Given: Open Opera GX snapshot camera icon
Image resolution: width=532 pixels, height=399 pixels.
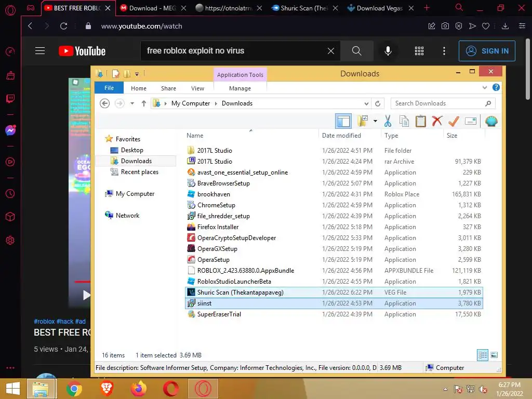Looking at the screenshot, I should [445, 26].
